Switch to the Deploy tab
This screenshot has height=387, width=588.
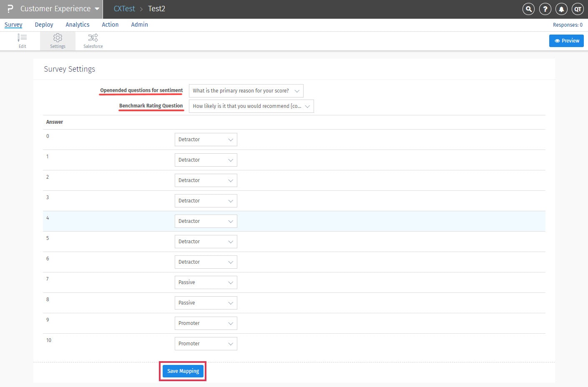coord(44,25)
